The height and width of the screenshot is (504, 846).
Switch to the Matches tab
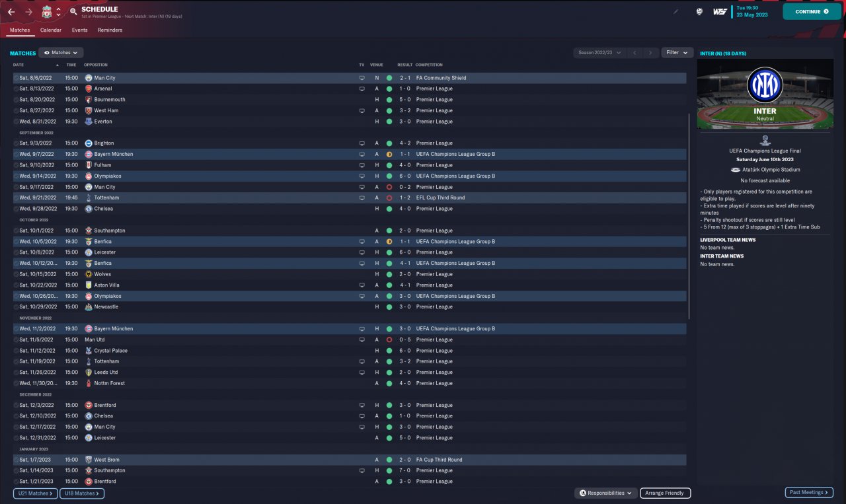[x=20, y=30]
